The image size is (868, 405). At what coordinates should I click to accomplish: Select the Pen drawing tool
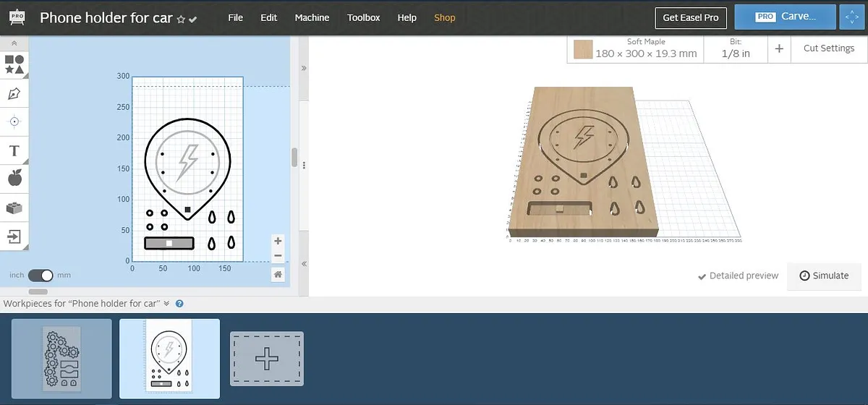14,93
